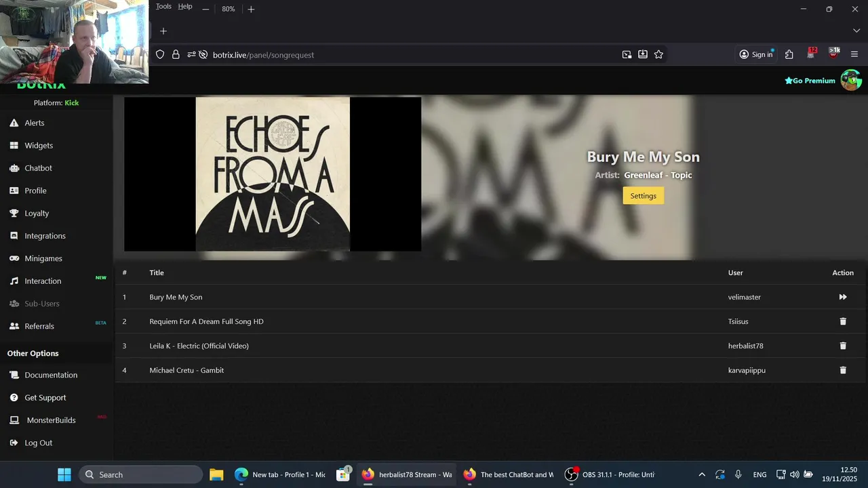Image resolution: width=868 pixels, height=488 pixels.
Task: Open the ENG language switcher
Action: click(x=759, y=474)
